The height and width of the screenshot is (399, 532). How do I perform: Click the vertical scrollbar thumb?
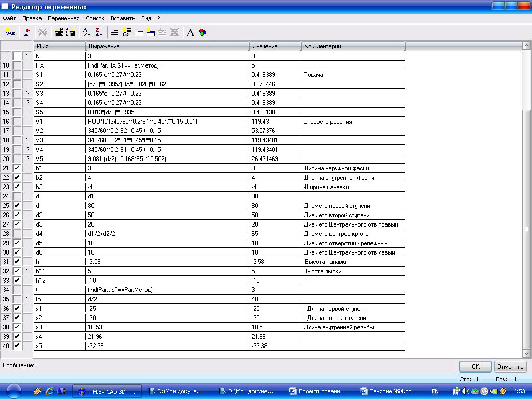tap(527, 229)
